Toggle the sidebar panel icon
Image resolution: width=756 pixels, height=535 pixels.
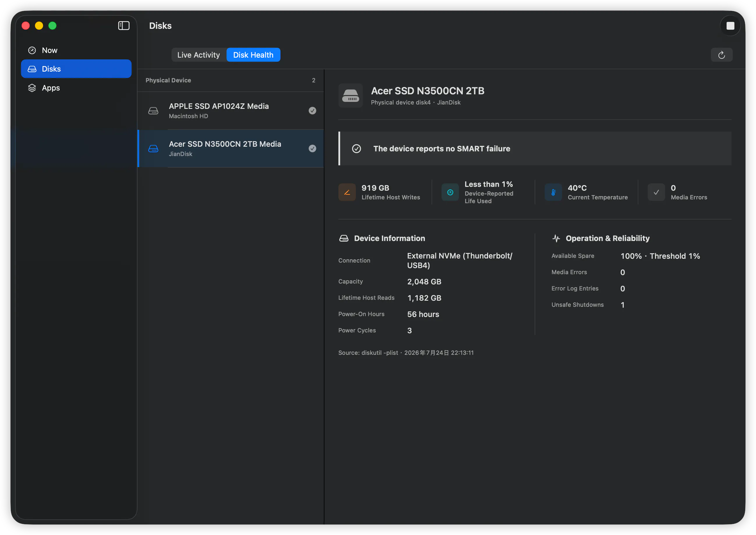coord(123,26)
